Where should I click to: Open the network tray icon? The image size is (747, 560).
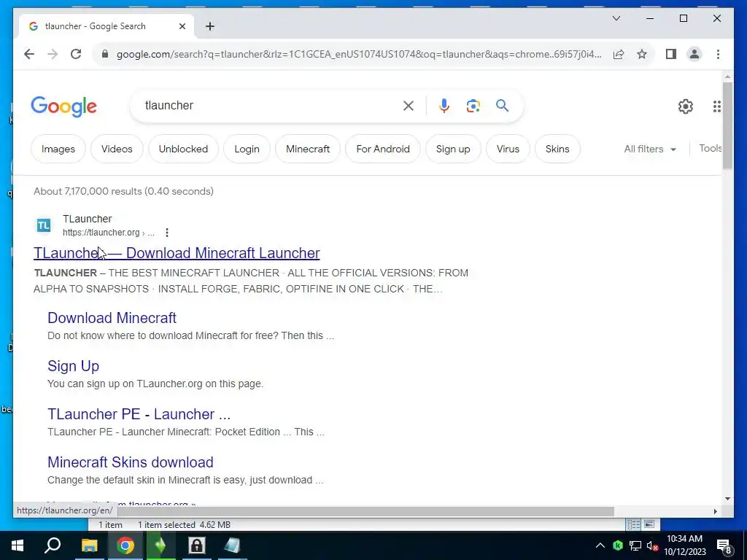635,545
